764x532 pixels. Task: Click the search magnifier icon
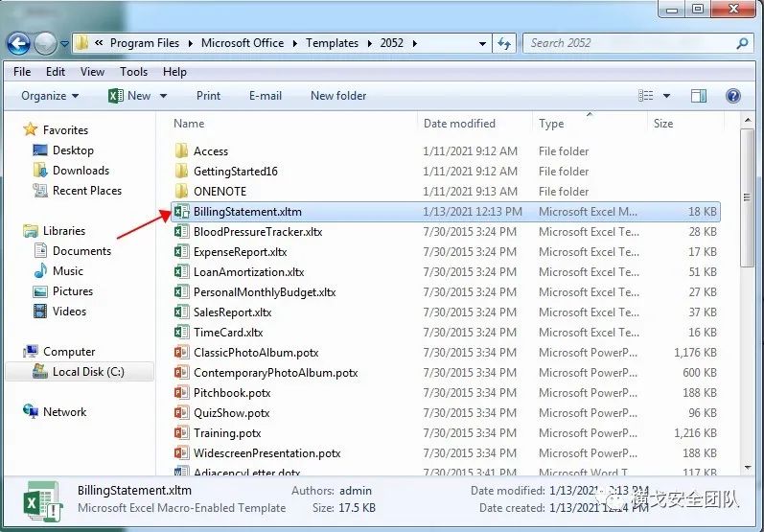[742, 43]
